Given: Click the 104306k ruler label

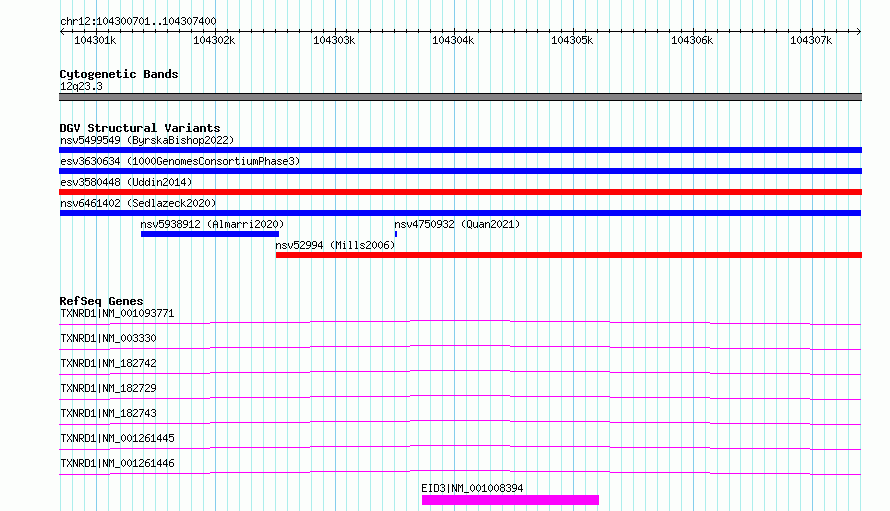Looking at the screenshot, I should click(692, 40).
